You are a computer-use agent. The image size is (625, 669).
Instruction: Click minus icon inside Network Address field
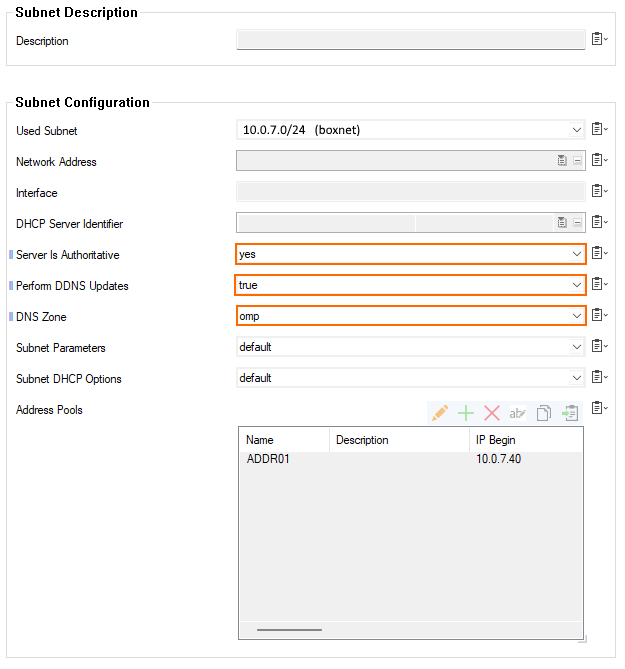577,161
